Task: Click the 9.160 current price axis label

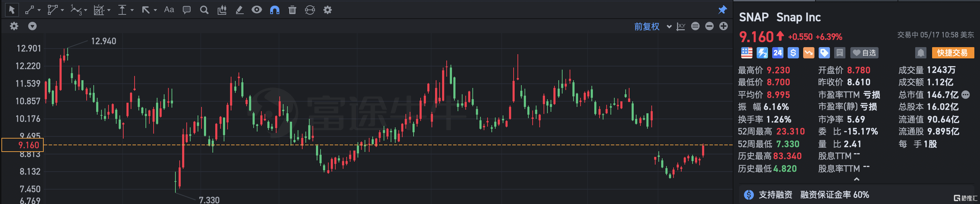Action: click(23, 145)
